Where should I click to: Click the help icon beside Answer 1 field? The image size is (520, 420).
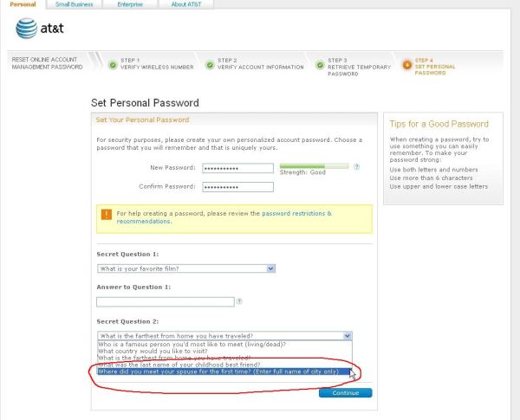239,301
